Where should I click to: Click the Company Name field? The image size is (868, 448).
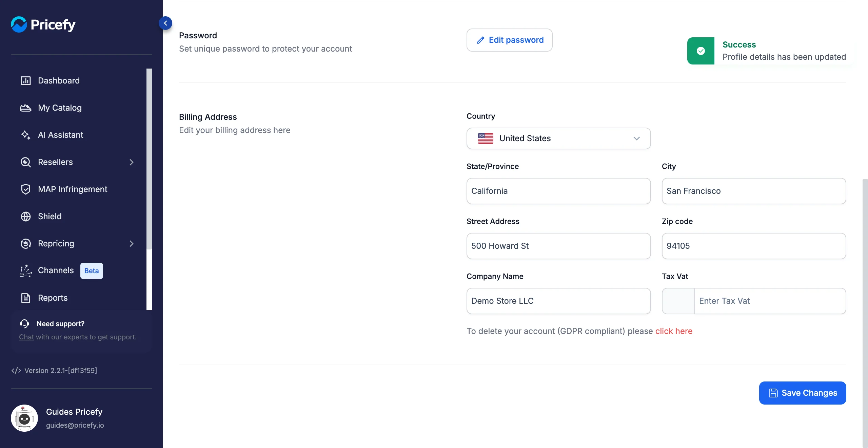pos(558,301)
